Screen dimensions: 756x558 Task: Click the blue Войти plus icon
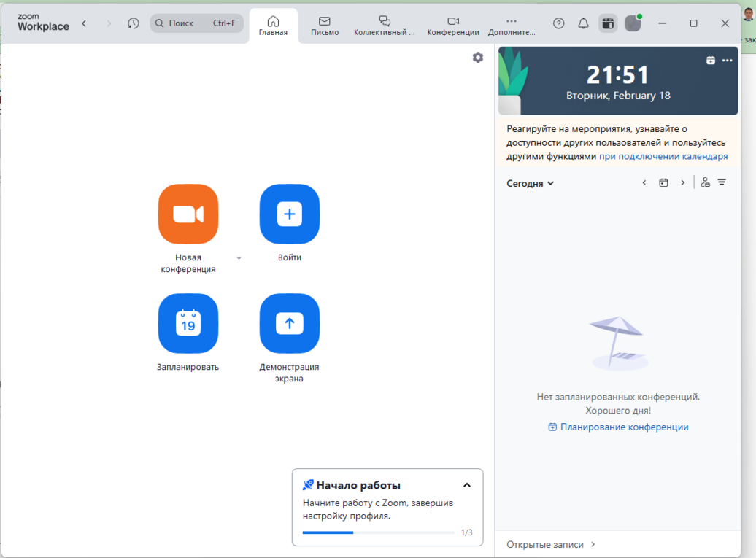click(x=290, y=214)
